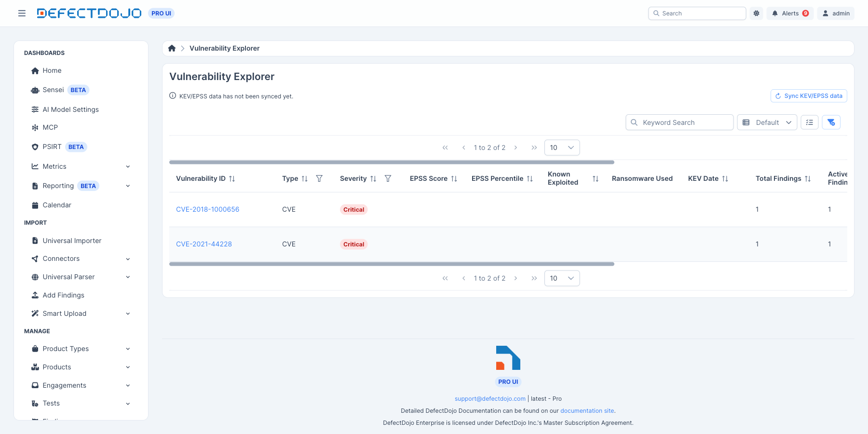Sort by Vulnerability ID column
The height and width of the screenshot is (434, 868).
pyautogui.click(x=232, y=178)
